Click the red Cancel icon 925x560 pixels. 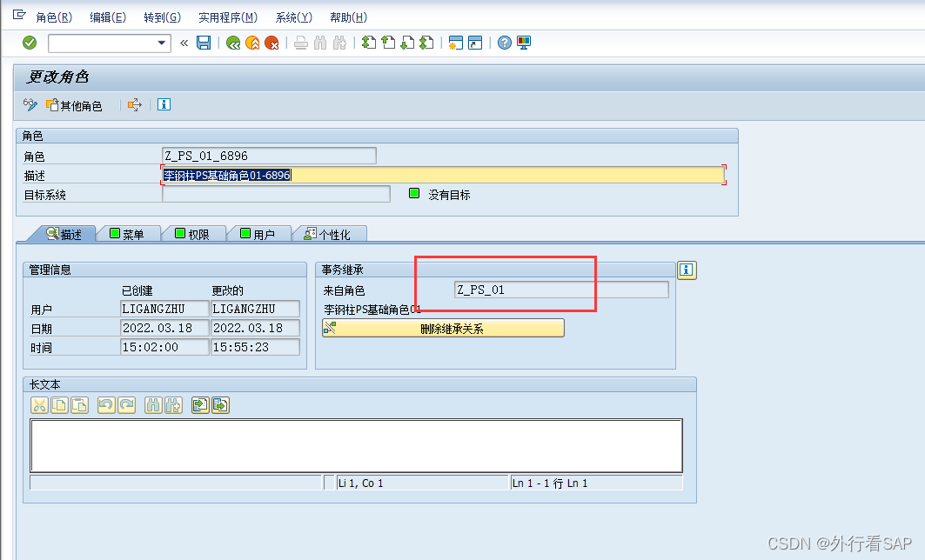pyautogui.click(x=272, y=43)
